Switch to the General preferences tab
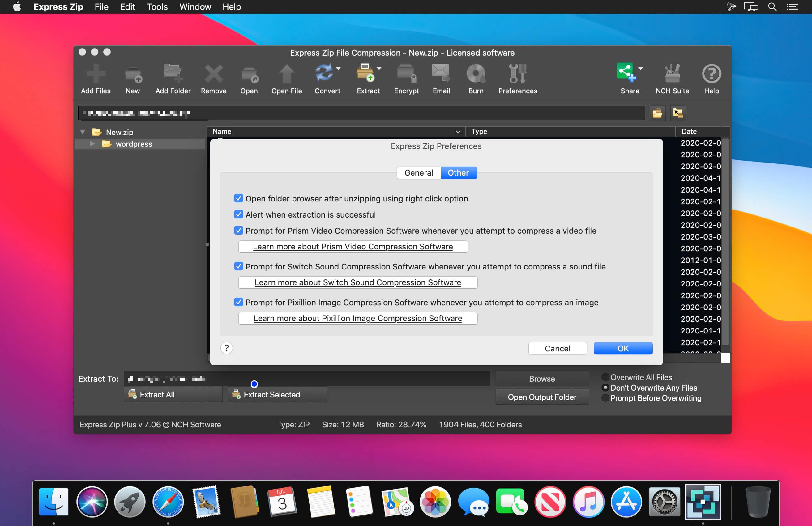The width and height of the screenshot is (812, 526). (419, 172)
